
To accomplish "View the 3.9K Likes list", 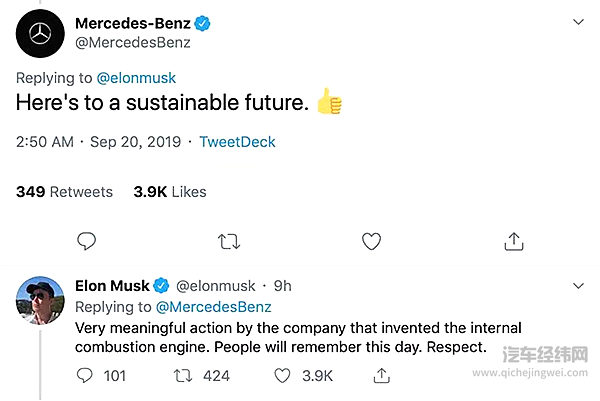I will [x=169, y=191].
